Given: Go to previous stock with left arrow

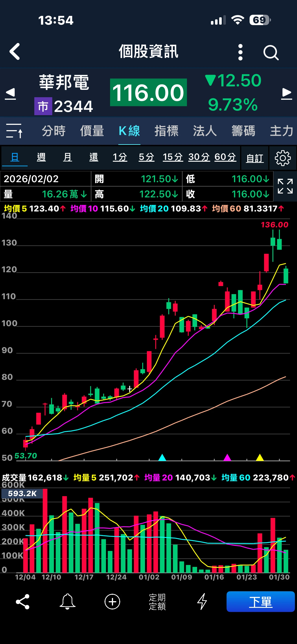Looking at the screenshot, I should [11, 94].
